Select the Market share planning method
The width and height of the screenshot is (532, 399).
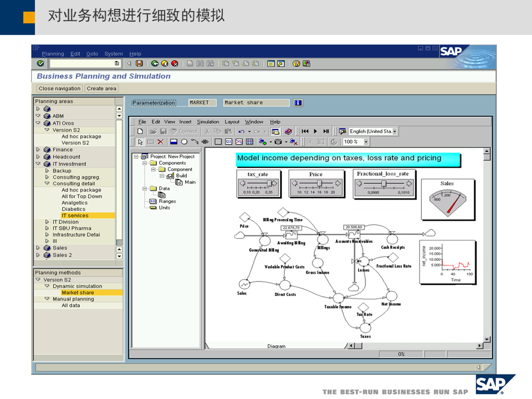[78, 293]
